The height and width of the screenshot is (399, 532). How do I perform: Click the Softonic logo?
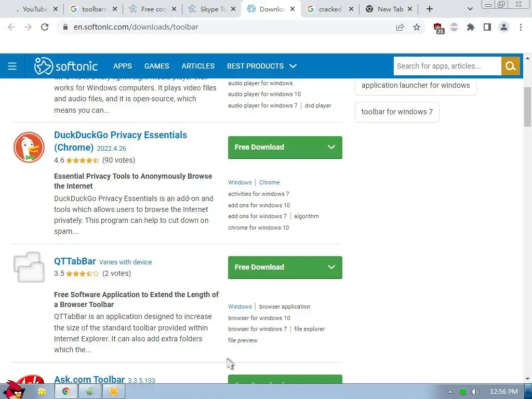pos(66,66)
